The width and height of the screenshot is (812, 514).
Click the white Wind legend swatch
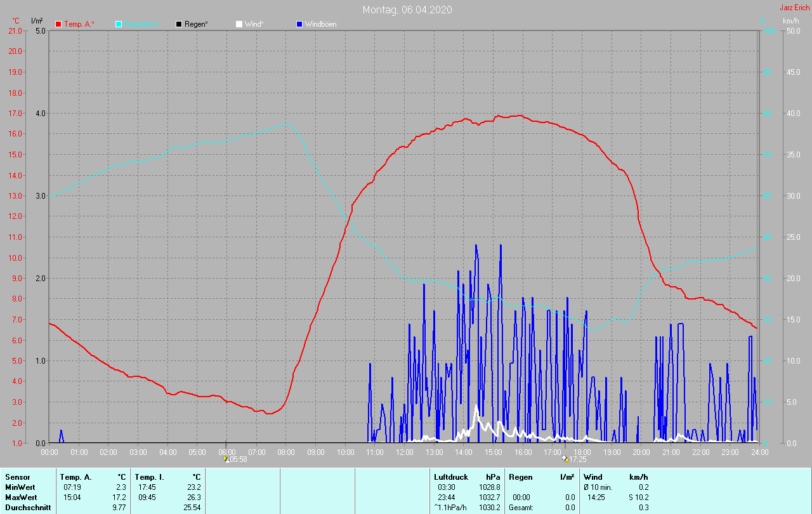point(239,24)
